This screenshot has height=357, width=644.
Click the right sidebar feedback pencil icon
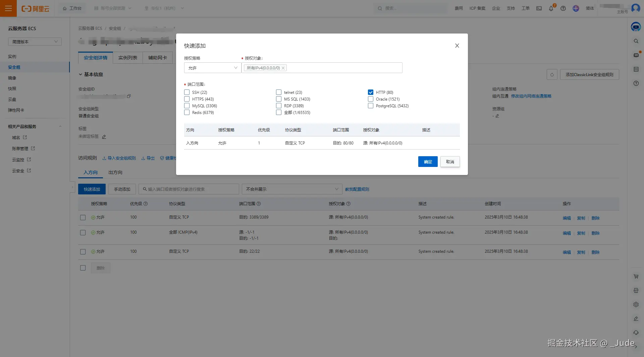[636, 318]
